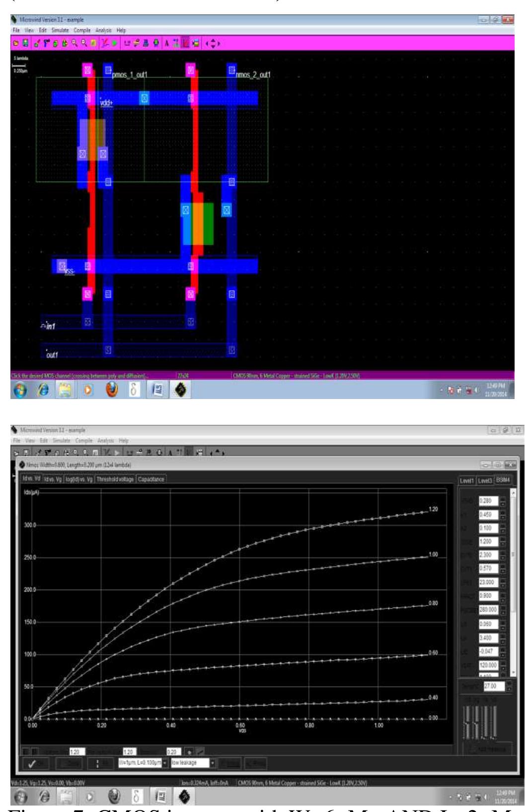
Task: Start simulation with green run icon
Action: (x=114, y=43)
